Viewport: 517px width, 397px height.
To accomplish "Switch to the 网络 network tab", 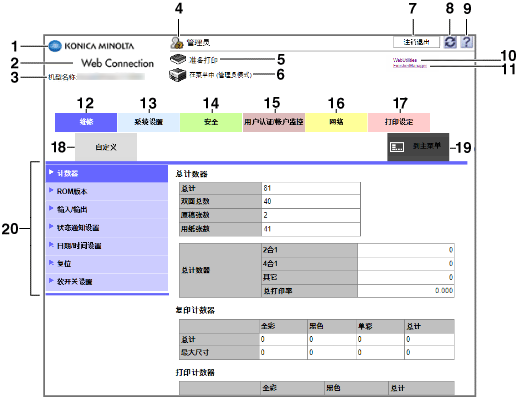I will tap(336, 122).
